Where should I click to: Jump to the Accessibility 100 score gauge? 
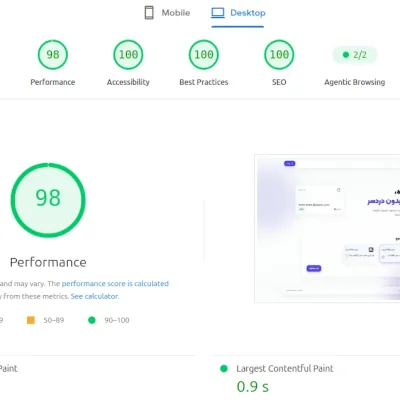128,55
